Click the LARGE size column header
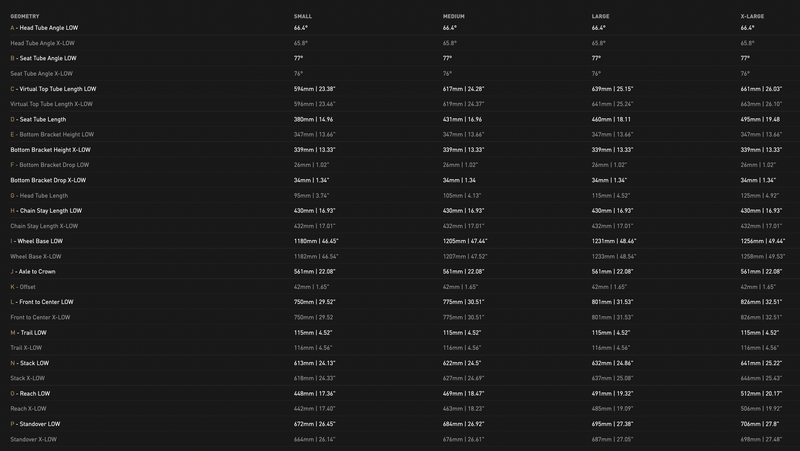Image resolution: width=800 pixels, height=451 pixels. (600, 17)
